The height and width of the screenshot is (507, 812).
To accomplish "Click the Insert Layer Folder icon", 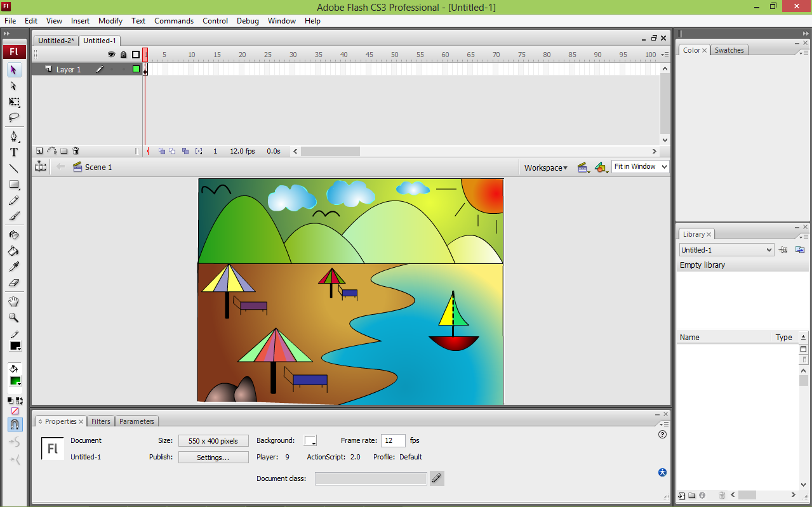I will [64, 151].
